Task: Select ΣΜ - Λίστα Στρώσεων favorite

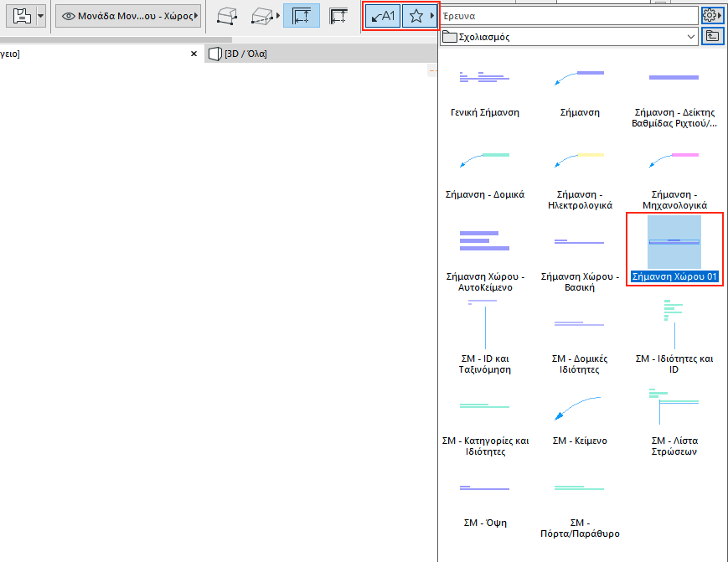Action: pyautogui.click(x=674, y=422)
